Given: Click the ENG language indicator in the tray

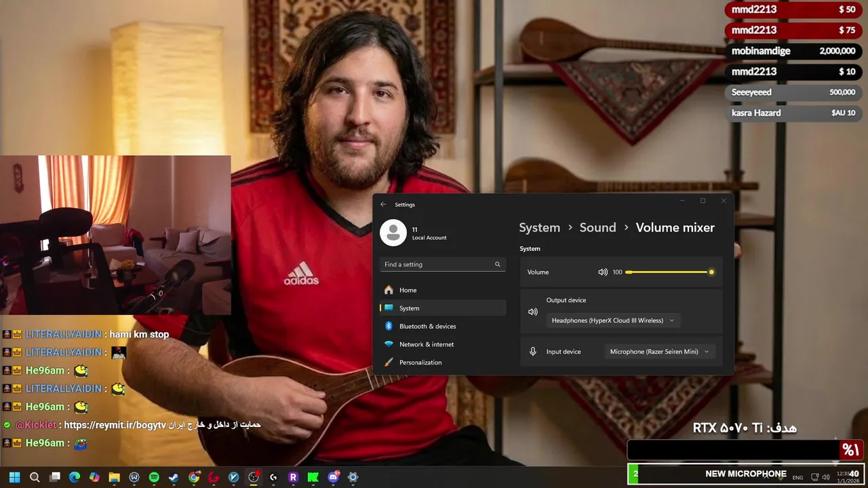Looking at the screenshot, I should coord(797,477).
